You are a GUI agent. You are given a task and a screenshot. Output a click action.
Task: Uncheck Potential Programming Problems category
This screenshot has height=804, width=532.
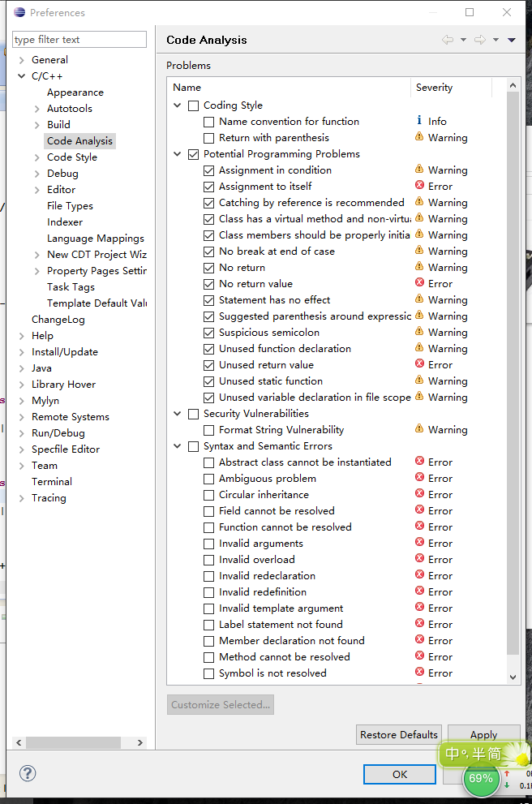click(193, 154)
